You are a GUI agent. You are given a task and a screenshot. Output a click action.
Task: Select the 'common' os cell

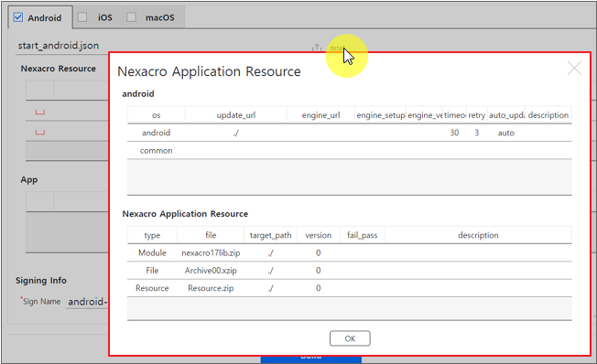(156, 151)
